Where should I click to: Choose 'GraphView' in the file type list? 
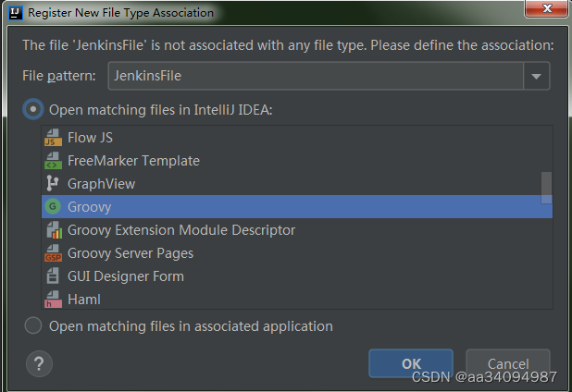coord(297,184)
